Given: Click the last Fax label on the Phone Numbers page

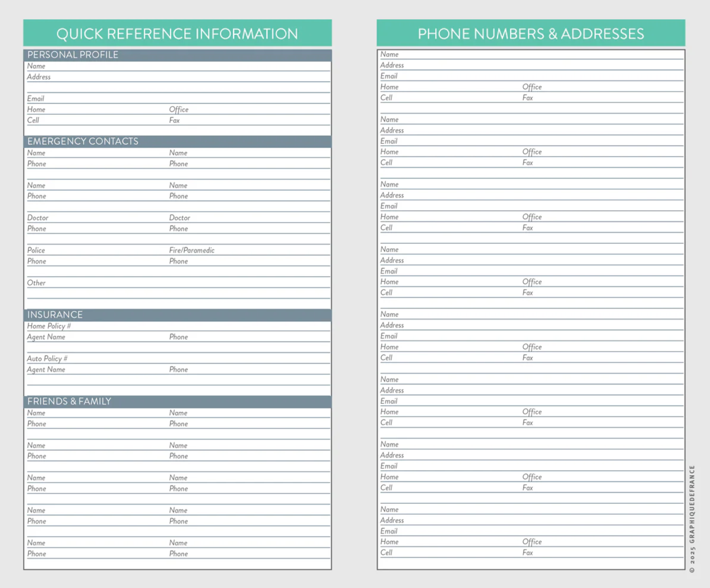Looking at the screenshot, I should coord(527,553).
